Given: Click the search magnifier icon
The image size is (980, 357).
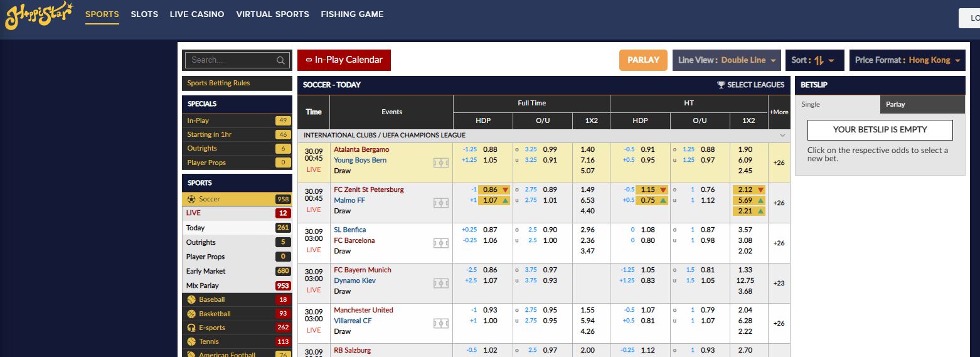Looking at the screenshot, I should pyautogui.click(x=280, y=60).
